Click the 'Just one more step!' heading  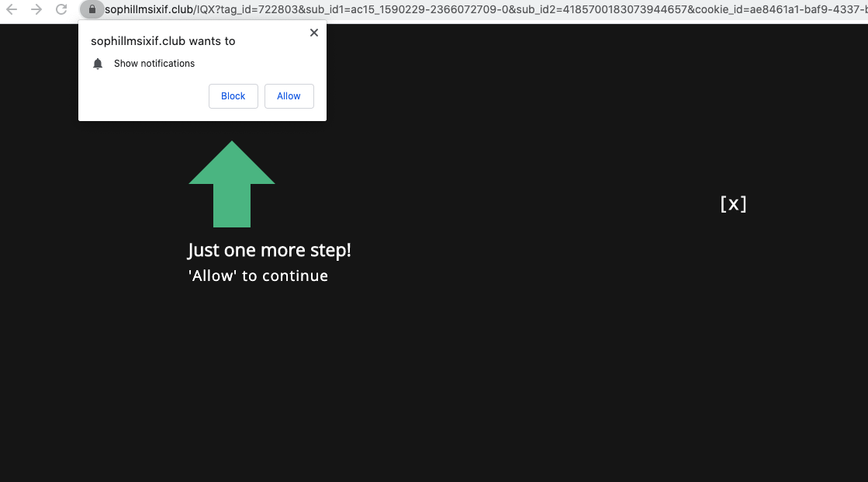pyautogui.click(x=269, y=251)
